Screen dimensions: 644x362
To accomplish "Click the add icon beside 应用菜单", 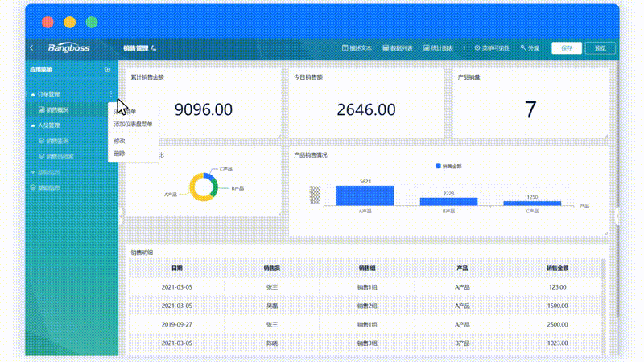I will click(x=108, y=71).
